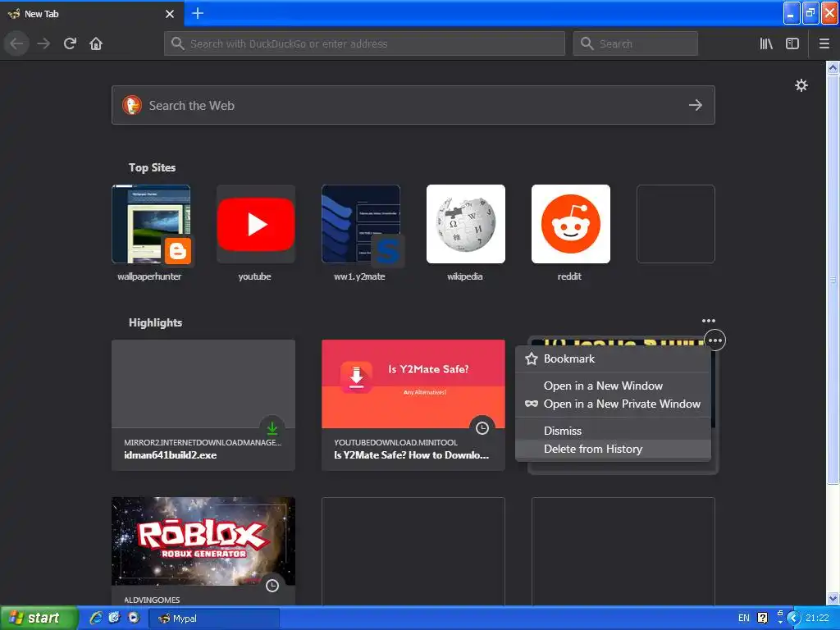The image size is (840, 630).
Task: Open the hamburger application menu
Action: [x=824, y=43]
